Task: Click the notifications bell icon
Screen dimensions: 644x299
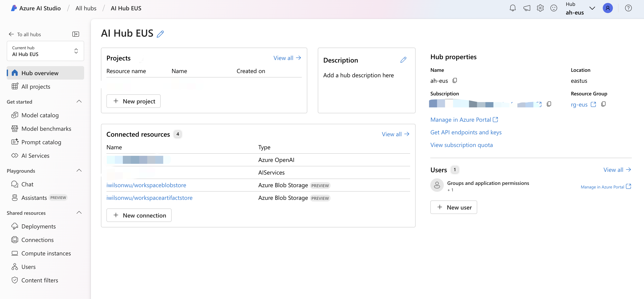Action: (x=513, y=8)
